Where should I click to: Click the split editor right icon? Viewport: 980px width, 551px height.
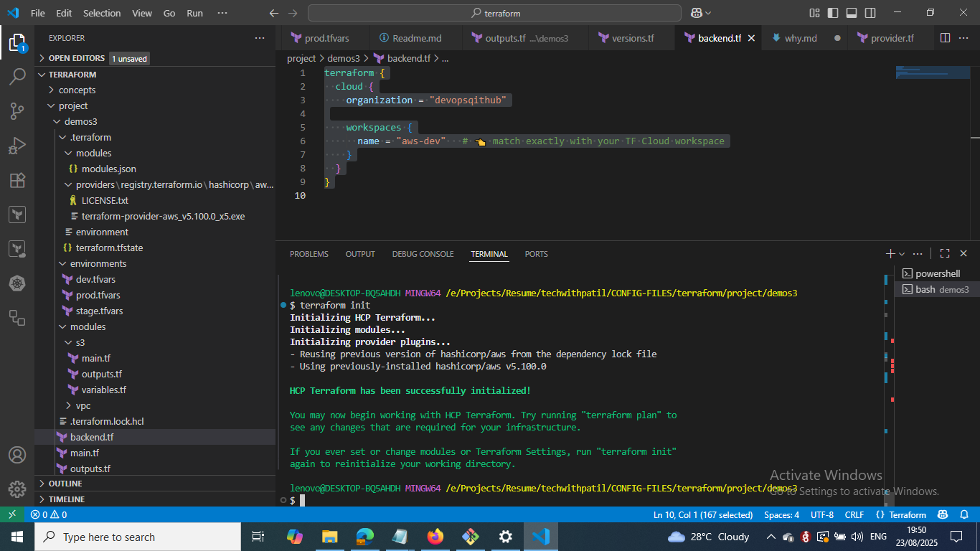pyautogui.click(x=945, y=38)
